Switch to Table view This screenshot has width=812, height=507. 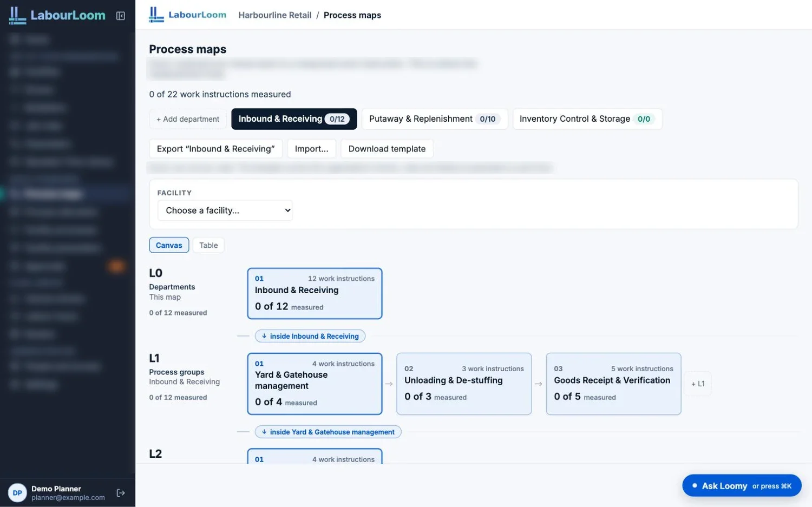pos(208,245)
